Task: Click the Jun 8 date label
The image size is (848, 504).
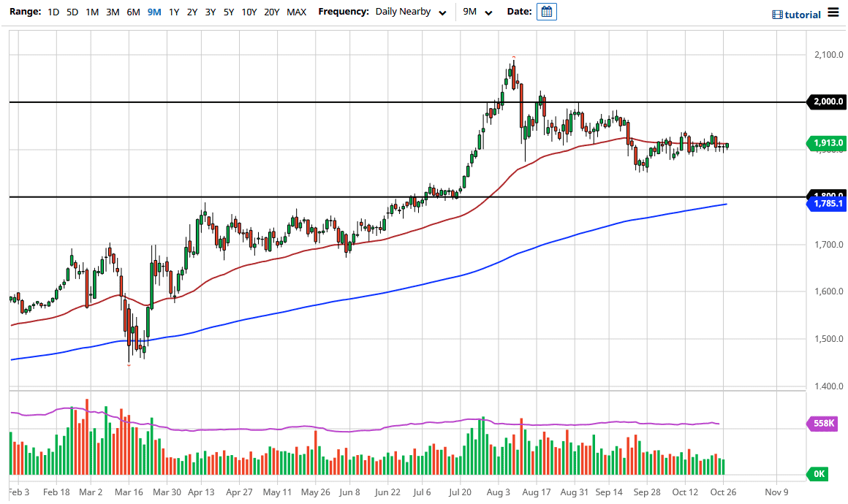Action: pyautogui.click(x=349, y=492)
